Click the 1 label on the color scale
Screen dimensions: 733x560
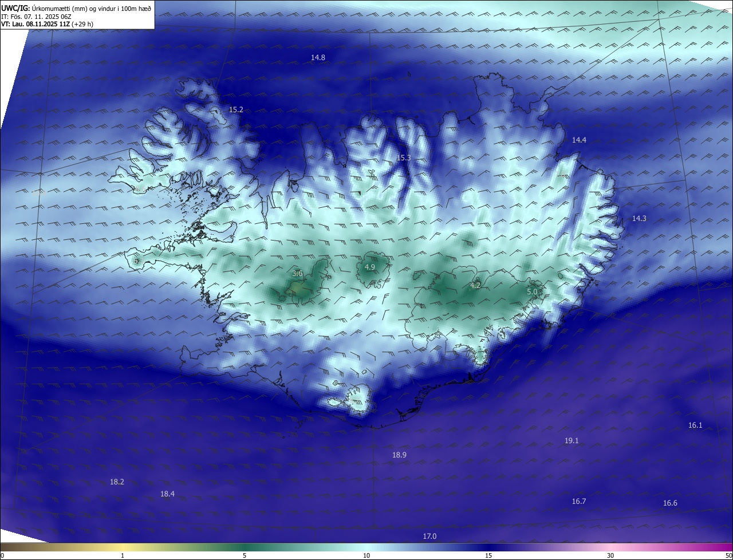[x=123, y=555]
